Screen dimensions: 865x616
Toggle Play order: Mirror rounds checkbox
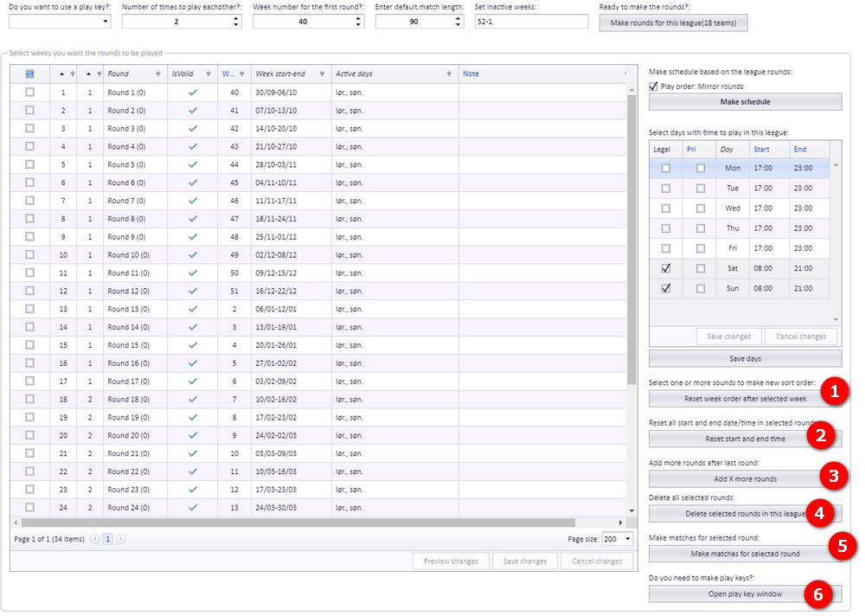[x=654, y=87]
